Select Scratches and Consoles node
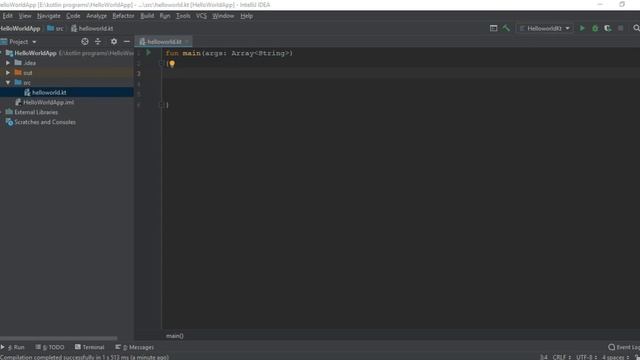 [x=45, y=122]
